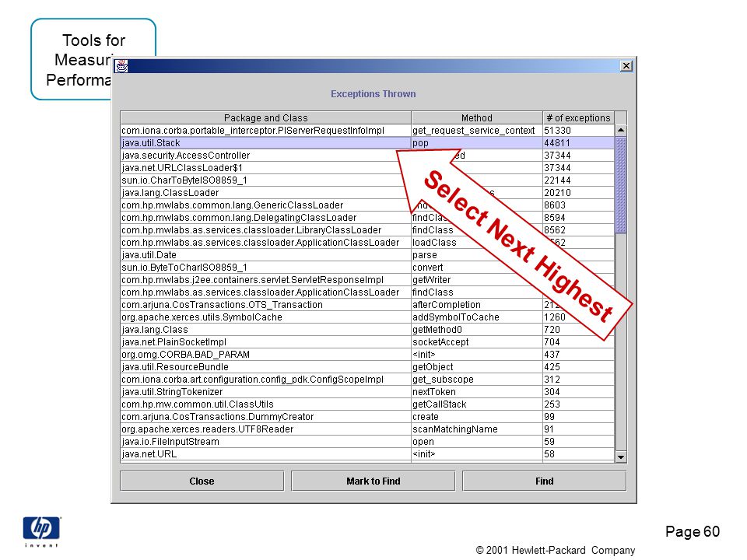Image resolution: width=747 pixels, height=560 pixels.
Task: Click the vertical scrollbar thumb
Action: [x=621, y=185]
